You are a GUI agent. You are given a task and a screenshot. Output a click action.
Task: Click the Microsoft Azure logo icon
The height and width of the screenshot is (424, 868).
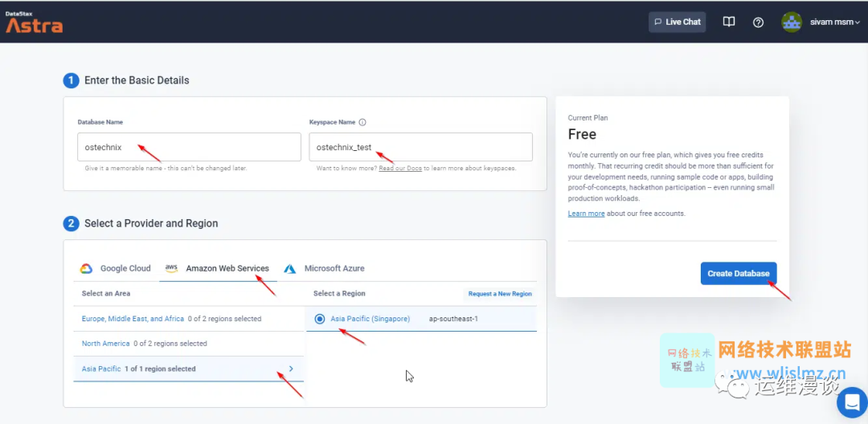pos(290,269)
